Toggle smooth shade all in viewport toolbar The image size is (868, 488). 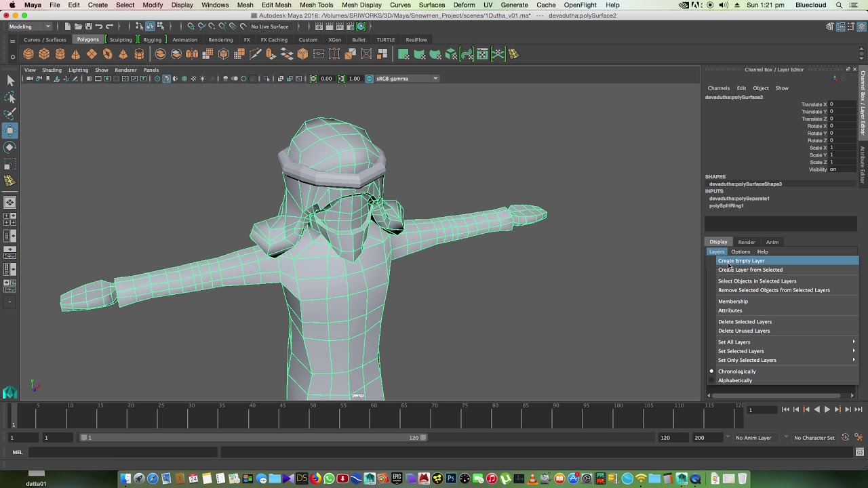166,79
